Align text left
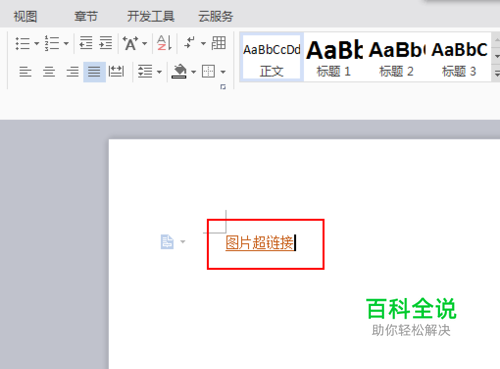 (25, 72)
